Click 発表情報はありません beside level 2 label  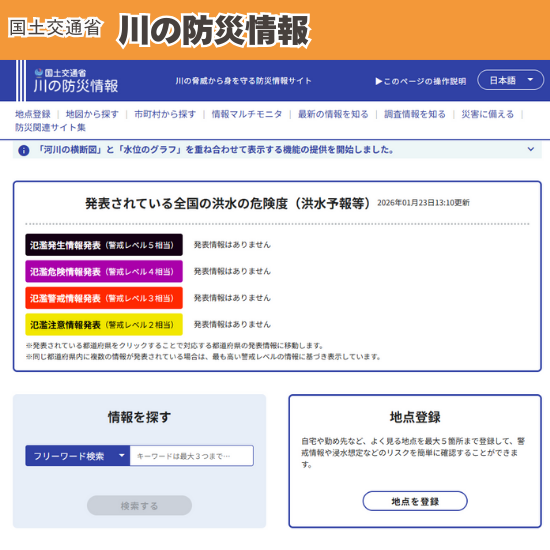[x=232, y=324]
